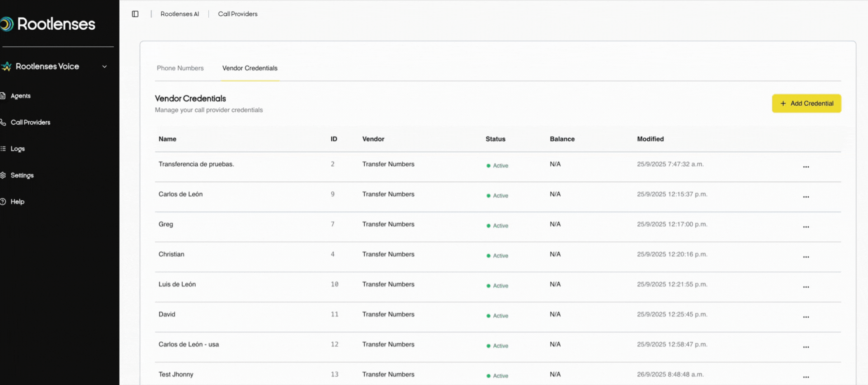Go to Rootlenses AI breadcrumb

coord(179,14)
